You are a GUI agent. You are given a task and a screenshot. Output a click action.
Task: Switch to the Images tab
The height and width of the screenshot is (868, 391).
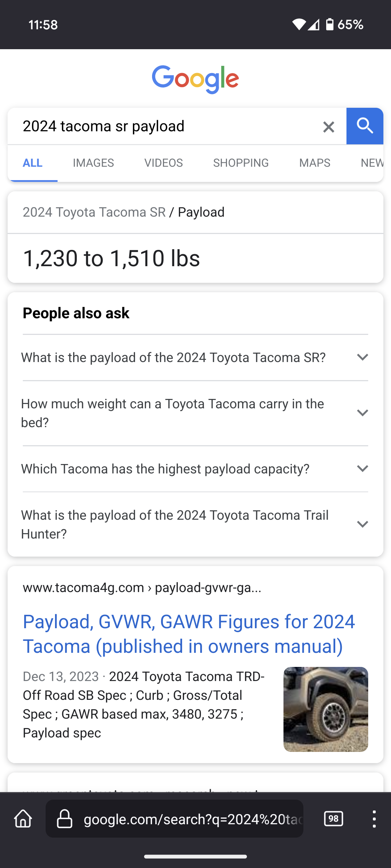click(93, 163)
